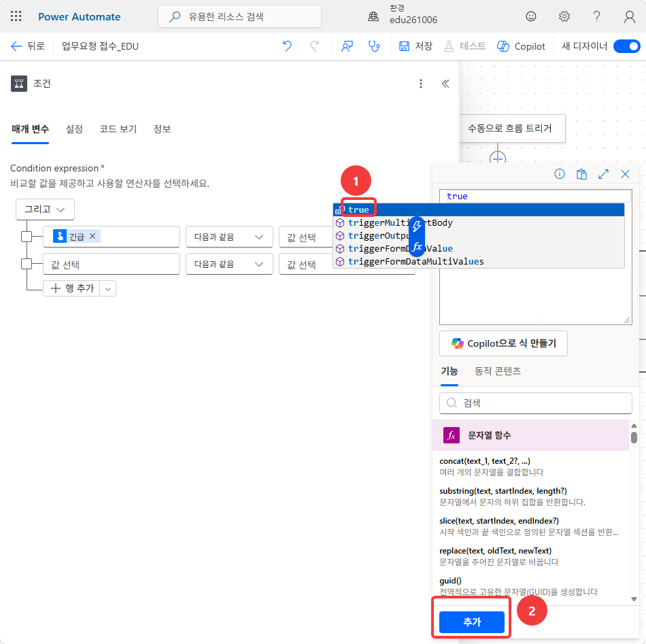Open the account profile icon
The width and height of the screenshot is (646, 644).
[629, 16]
